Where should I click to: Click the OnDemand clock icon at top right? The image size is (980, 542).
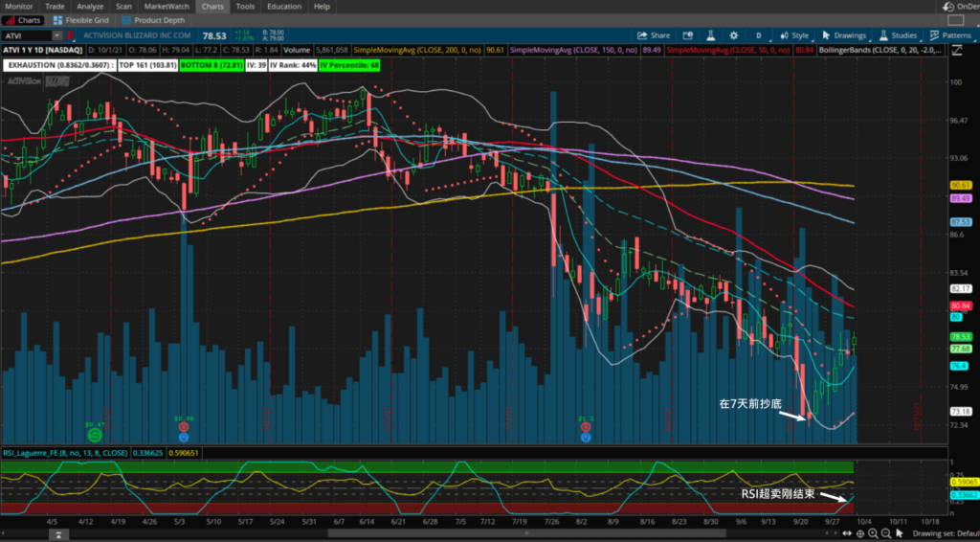pos(948,7)
